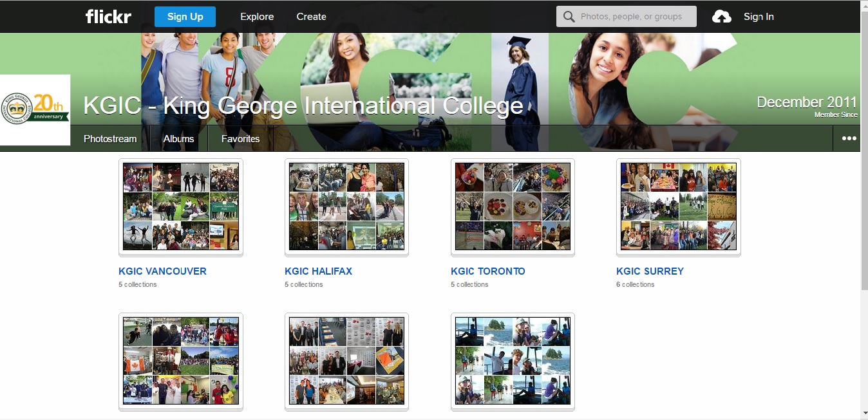
Task: Open the KGIC VANCOUVER collection link
Action: [x=162, y=271]
